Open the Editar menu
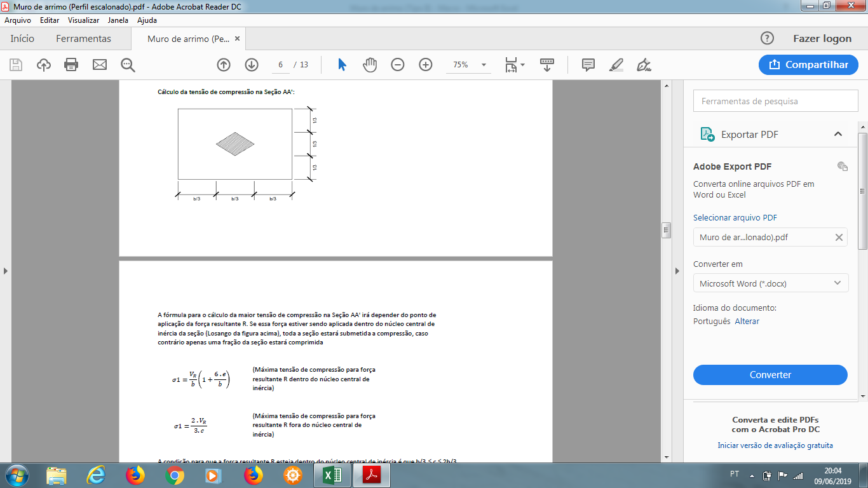 pyautogui.click(x=50, y=20)
